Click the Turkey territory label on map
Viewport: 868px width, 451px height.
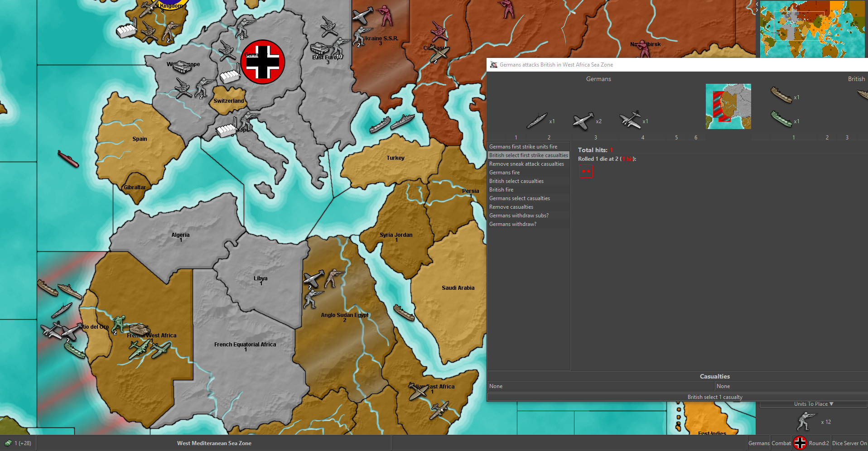[x=395, y=158]
